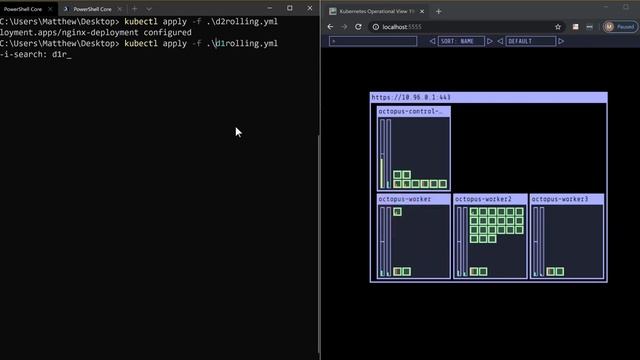Select first pod box in octopus-worker2 grid

474,211
